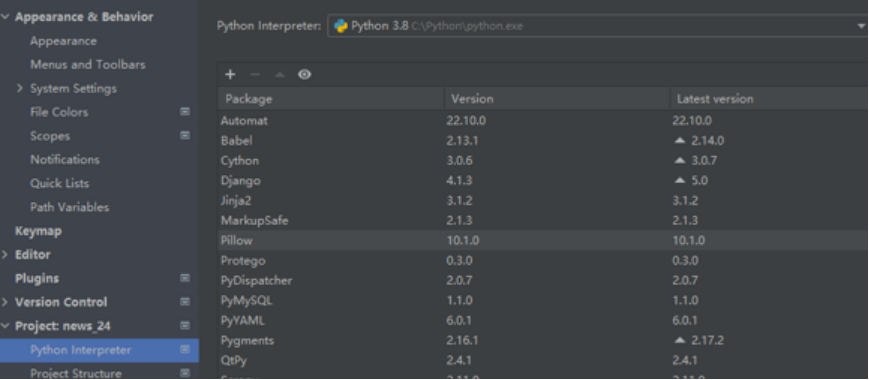Select the PyDispatcher package row
Image resolution: width=869 pixels, height=380 pixels.
point(543,280)
